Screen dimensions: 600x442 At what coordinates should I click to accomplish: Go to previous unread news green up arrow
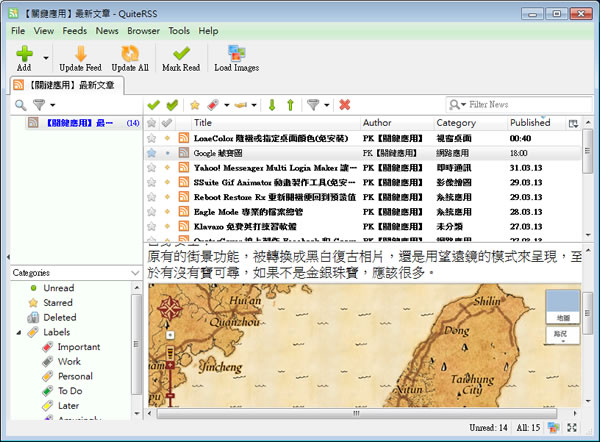(290, 104)
